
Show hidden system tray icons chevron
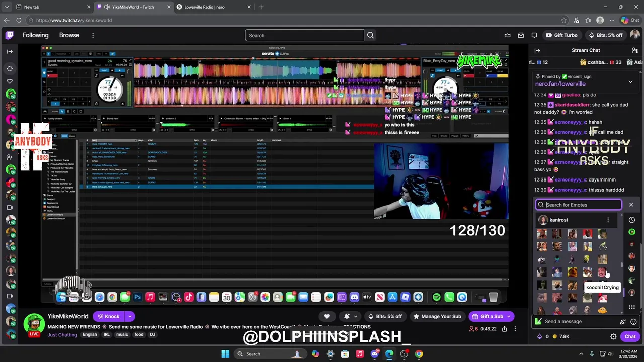point(581,354)
